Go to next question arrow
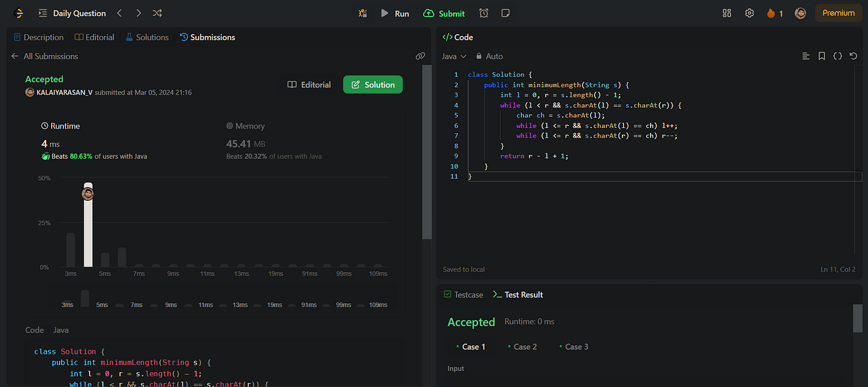 click(139, 13)
